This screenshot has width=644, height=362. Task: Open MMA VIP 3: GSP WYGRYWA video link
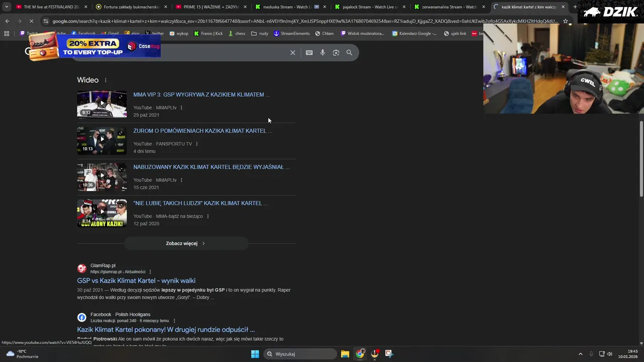(201, 95)
